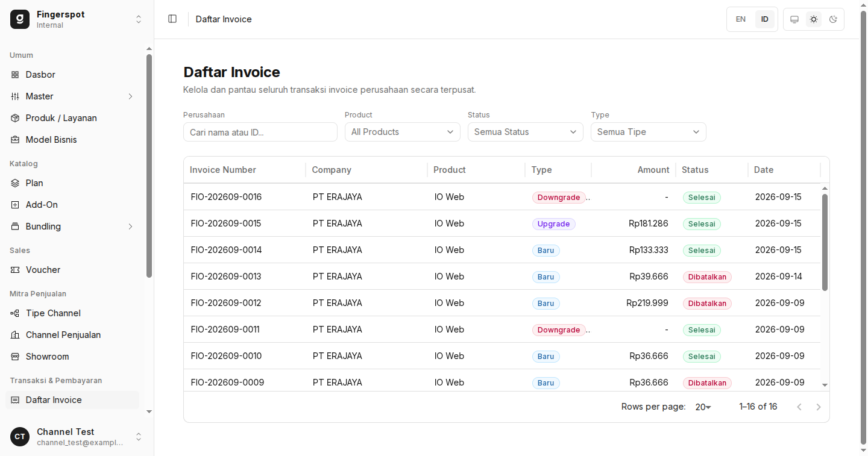Click the Tipe Channel network icon
868x456 pixels.
(15, 313)
